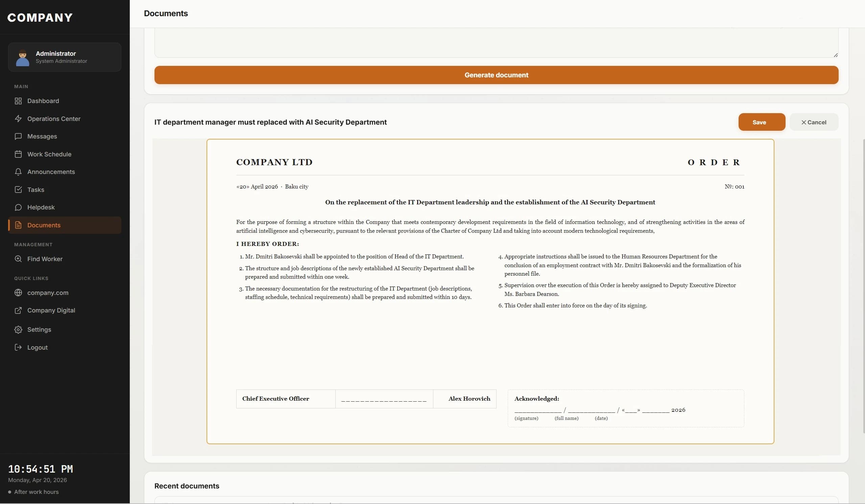This screenshot has height=504, width=865.
Task: Click the Find Worker search icon
Action: coord(18,259)
